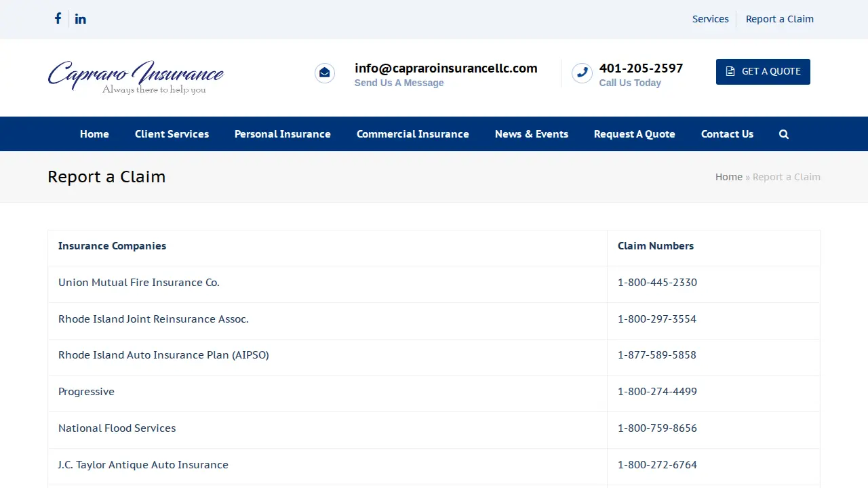Open Report a Claim top link

pos(779,19)
